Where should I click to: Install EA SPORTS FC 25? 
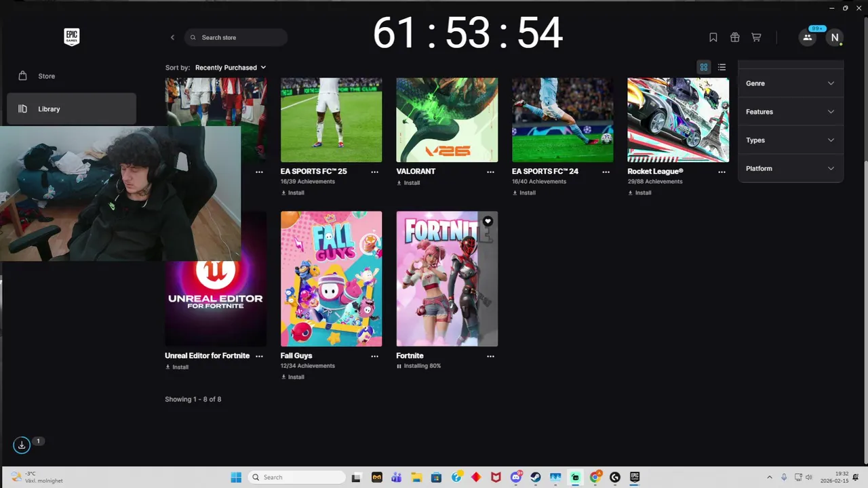(x=292, y=192)
